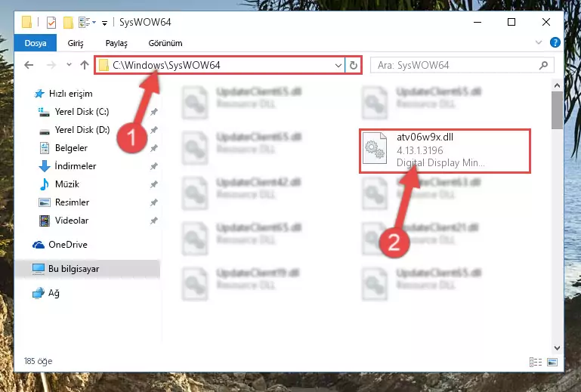Open İndirmeler folder in sidebar
This screenshot has height=392, width=581.
[x=76, y=166]
